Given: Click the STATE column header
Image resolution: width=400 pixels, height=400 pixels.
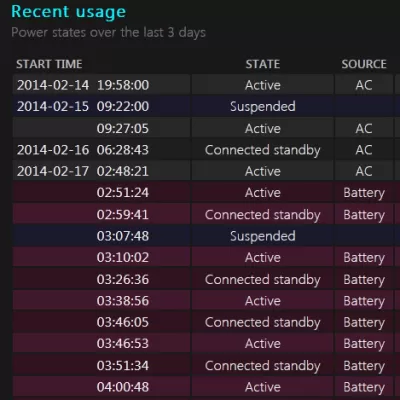Looking at the screenshot, I should coord(263,64).
